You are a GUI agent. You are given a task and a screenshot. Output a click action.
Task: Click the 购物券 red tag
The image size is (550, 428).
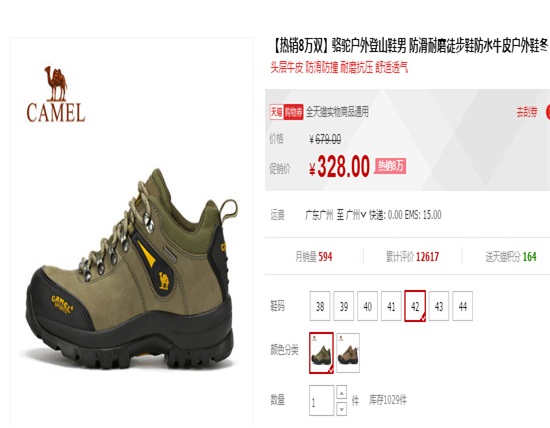pos(293,112)
